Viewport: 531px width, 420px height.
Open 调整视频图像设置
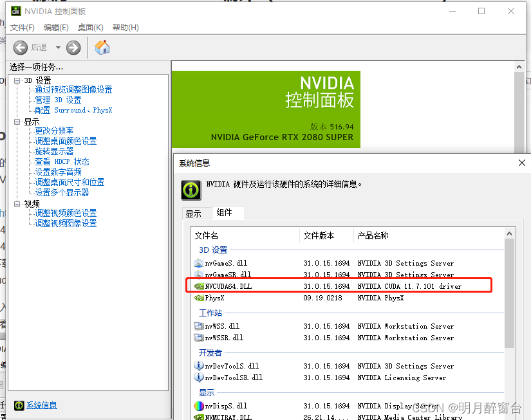(x=66, y=223)
